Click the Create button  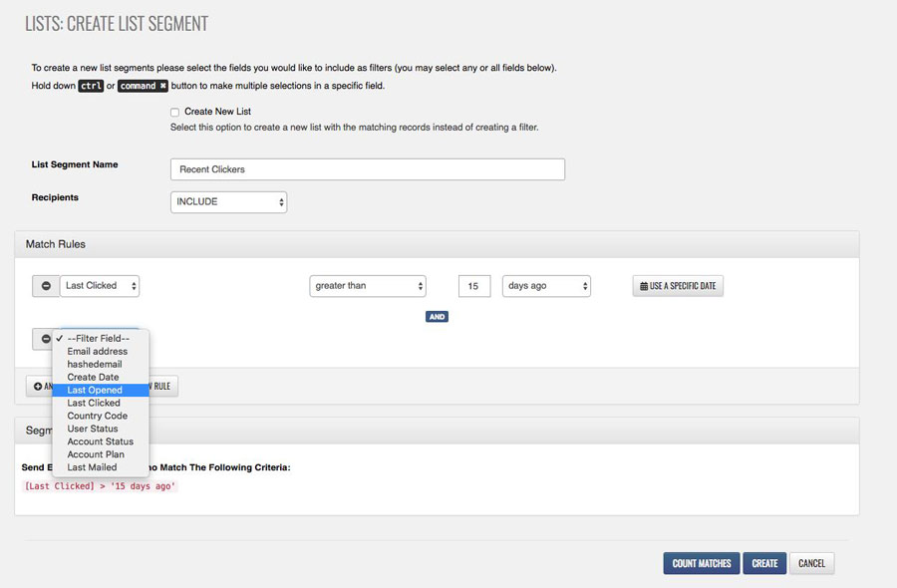pos(764,563)
